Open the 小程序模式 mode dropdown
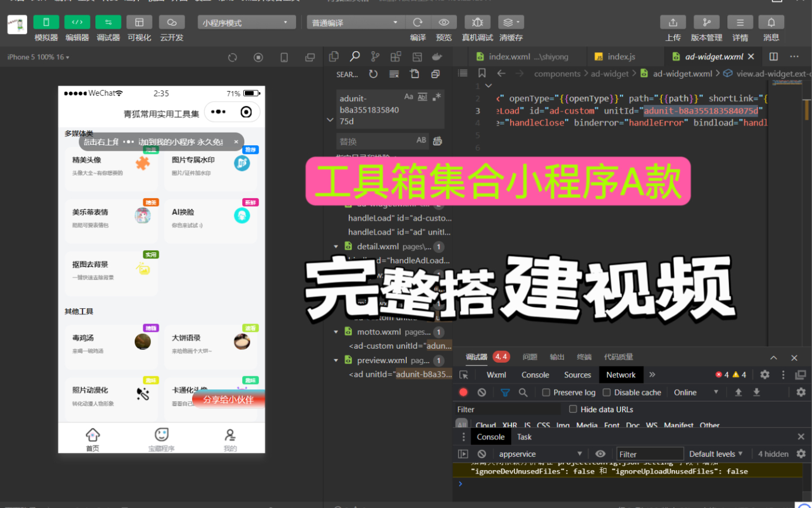Image resolution: width=812 pixels, height=508 pixels. (246, 22)
